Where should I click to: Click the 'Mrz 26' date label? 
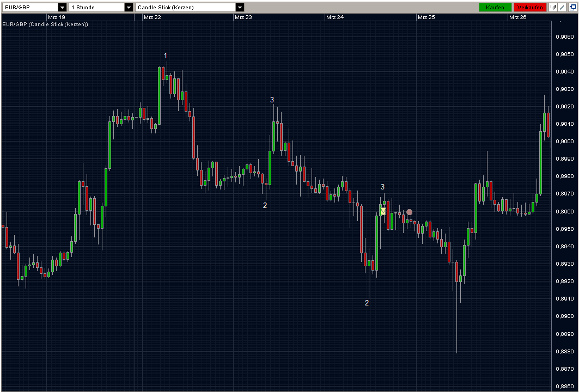517,17
